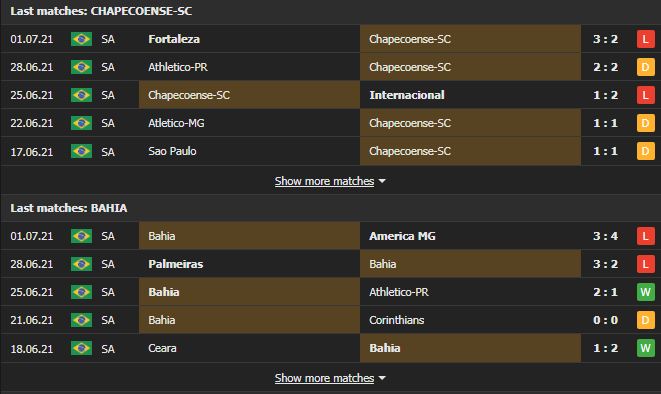Click the 3 : 4 score of Bahia vs America MG

click(x=605, y=236)
